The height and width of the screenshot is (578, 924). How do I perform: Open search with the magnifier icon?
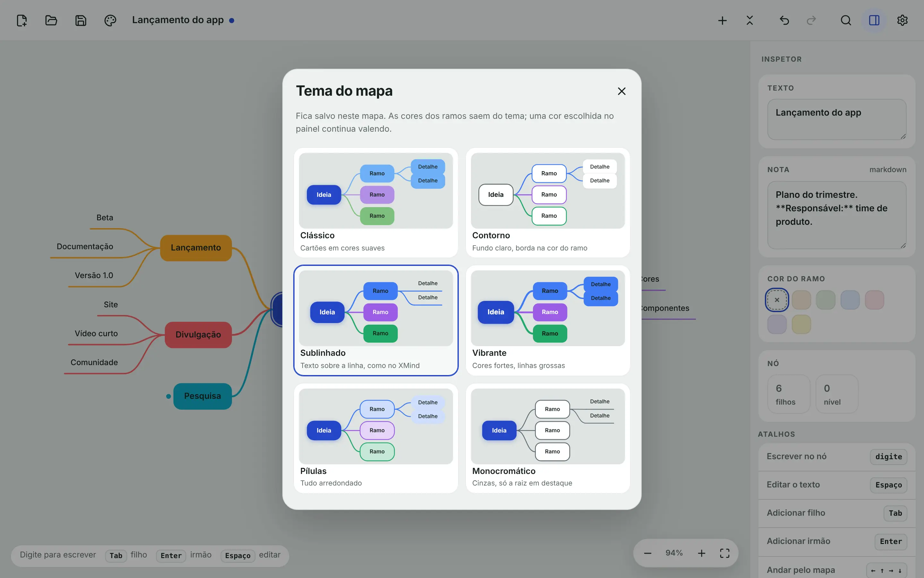[846, 20]
